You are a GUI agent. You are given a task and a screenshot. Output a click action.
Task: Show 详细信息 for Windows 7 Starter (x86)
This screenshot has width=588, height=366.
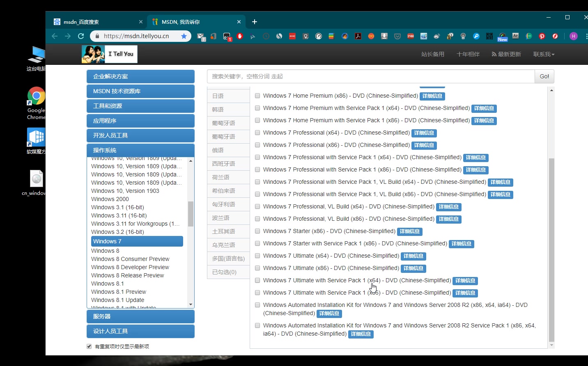[x=410, y=231]
